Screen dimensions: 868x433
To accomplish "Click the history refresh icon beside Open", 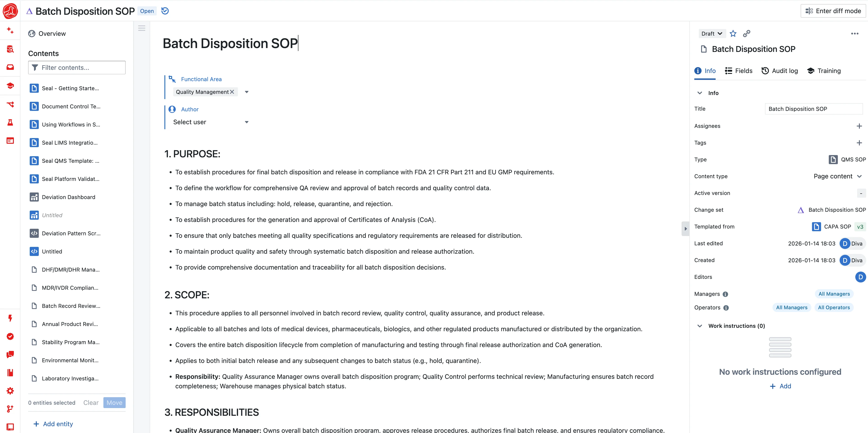I will (165, 11).
